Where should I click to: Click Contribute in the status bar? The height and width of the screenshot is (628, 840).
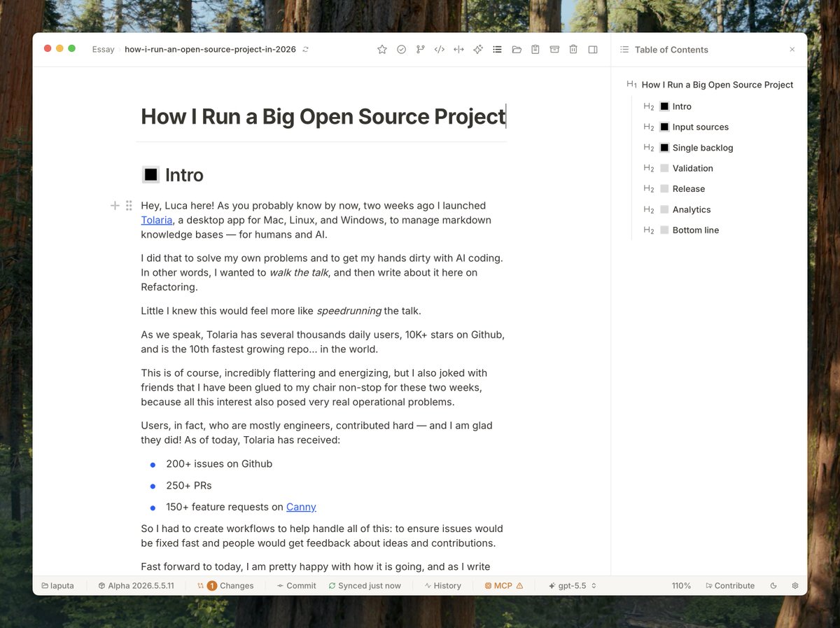tap(730, 585)
